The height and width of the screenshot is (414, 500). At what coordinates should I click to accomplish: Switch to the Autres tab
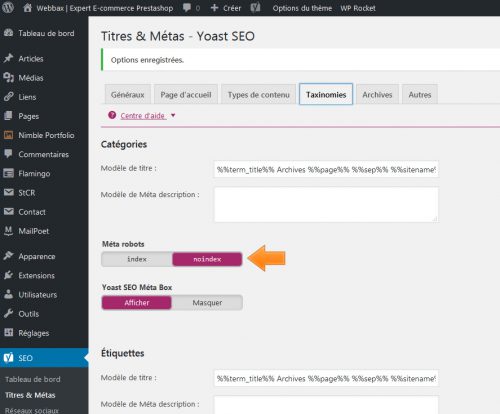[420, 95]
